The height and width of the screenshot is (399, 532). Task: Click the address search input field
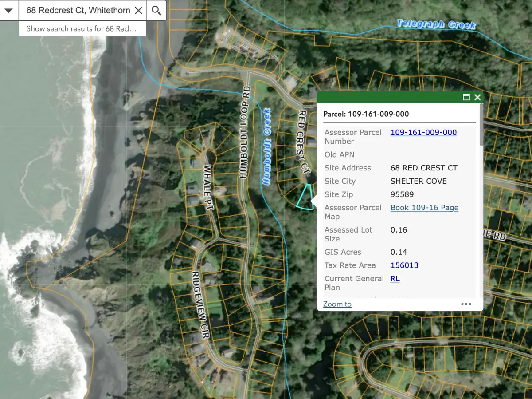coord(78,10)
